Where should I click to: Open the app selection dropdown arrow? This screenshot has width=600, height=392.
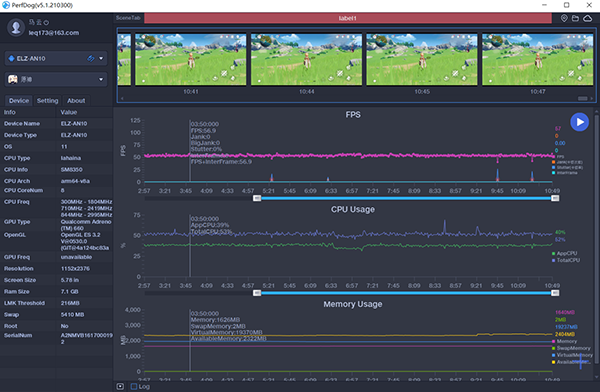[101, 79]
